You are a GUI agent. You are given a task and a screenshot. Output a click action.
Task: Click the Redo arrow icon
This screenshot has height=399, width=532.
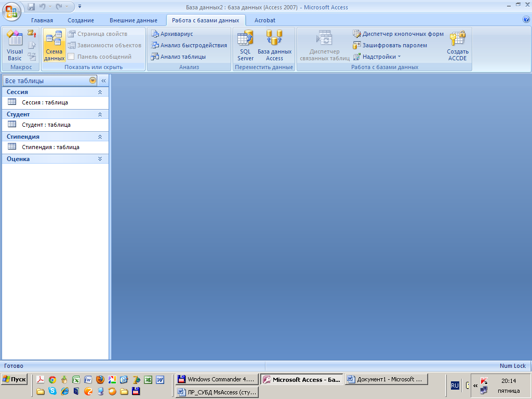coord(59,6)
